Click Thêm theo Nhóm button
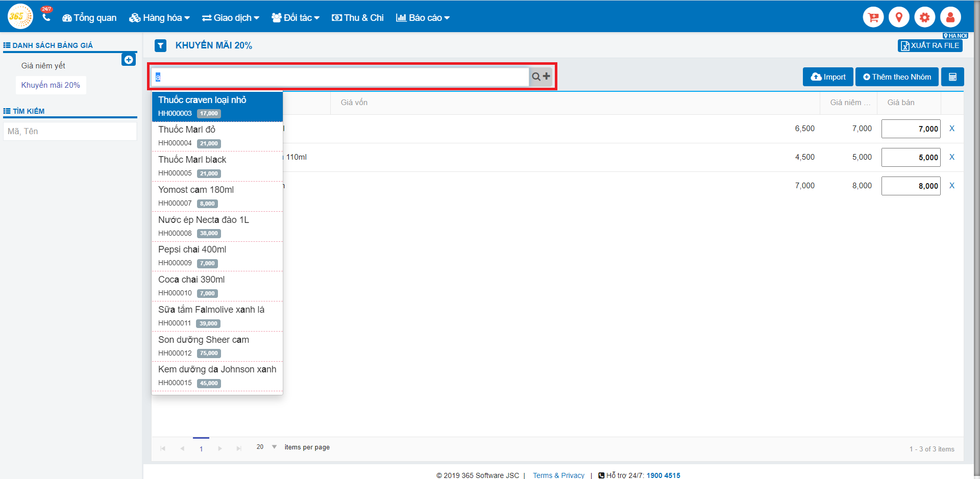The image size is (980, 479). coord(897,77)
